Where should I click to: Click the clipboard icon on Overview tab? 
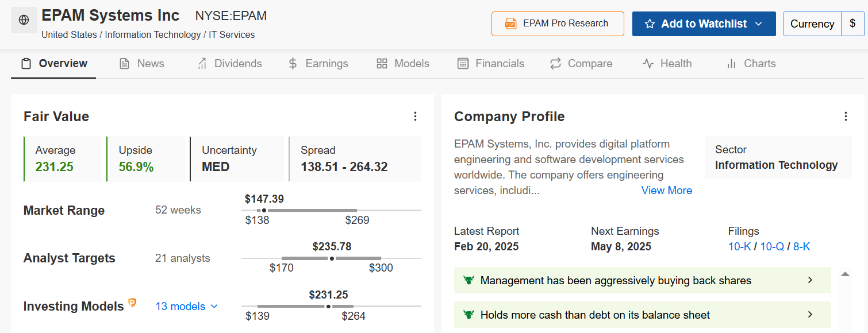(x=26, y=64)
